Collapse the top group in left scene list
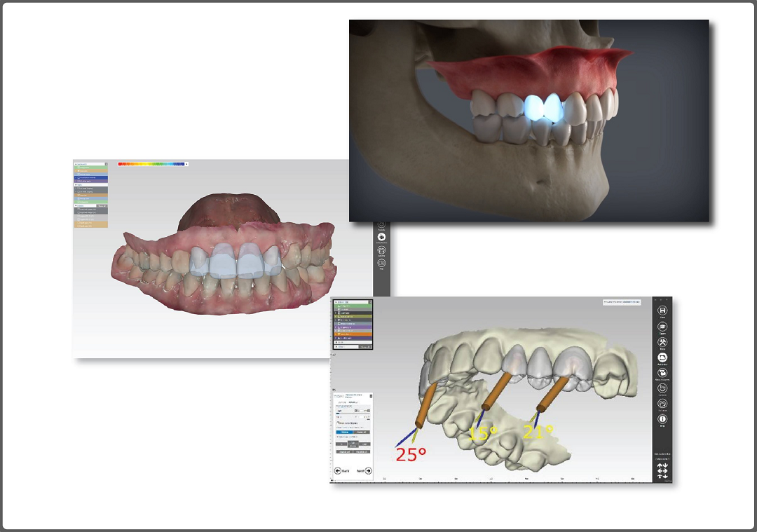This screenshot has height=532, width=757. [x=76, y=163]
